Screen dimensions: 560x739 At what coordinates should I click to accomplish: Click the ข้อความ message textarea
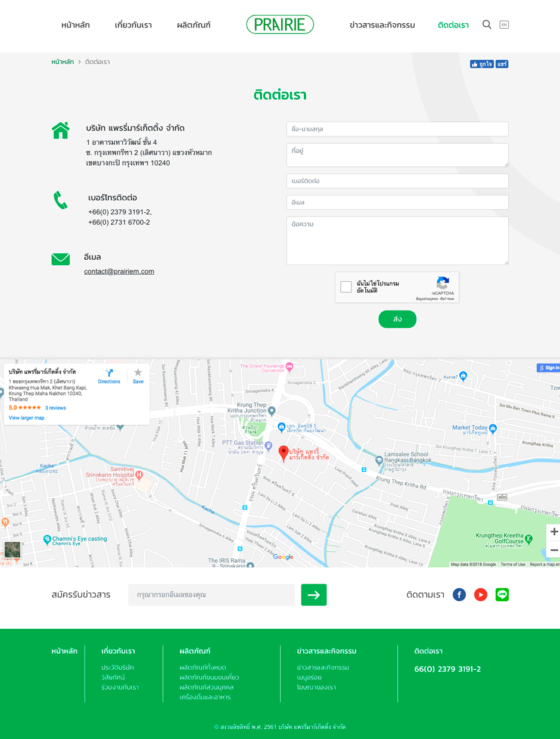point(397,241)
